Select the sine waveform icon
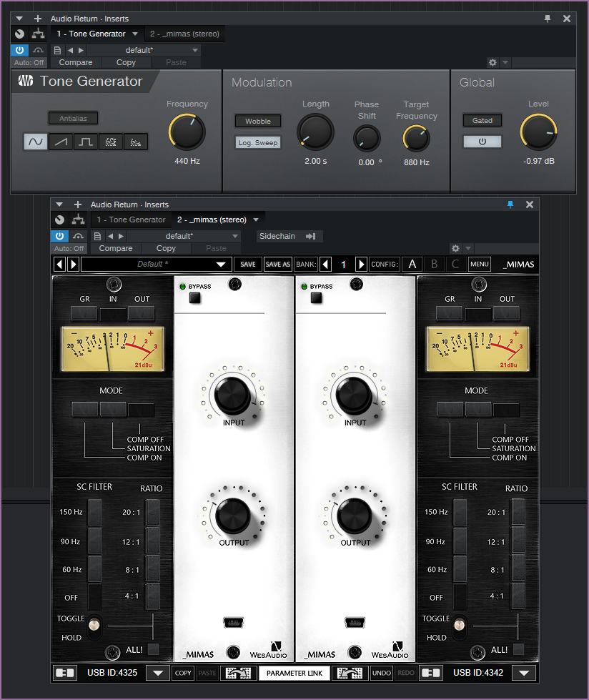Image resolution: width=589 pixels, height=700 pixels. [x=35, y=142]
